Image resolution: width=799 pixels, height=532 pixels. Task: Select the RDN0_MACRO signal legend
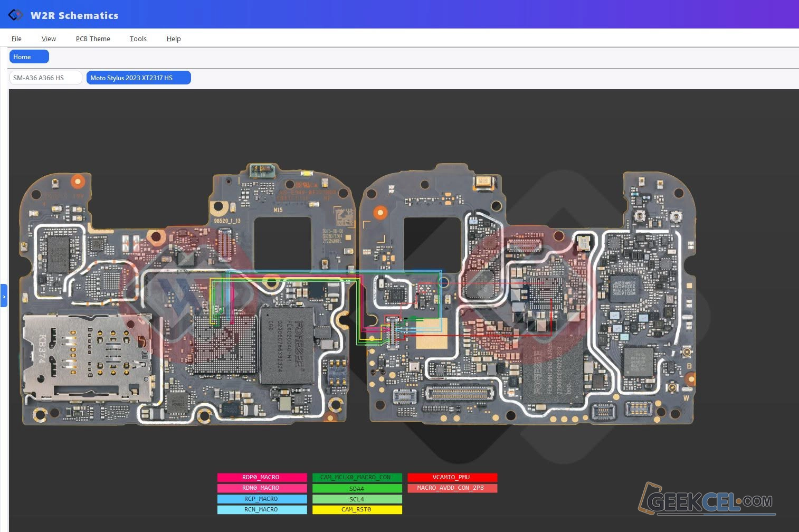click(262, 488)
